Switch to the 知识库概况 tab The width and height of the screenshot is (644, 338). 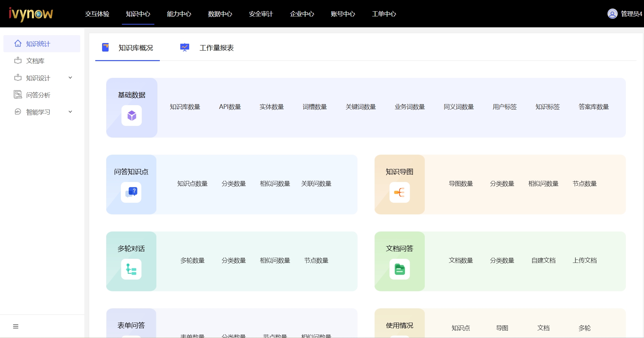coord(127,48)
